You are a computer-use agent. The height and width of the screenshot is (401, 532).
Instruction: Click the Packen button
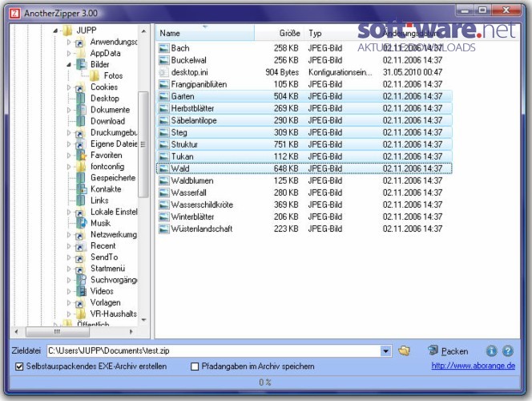point(448,350)
